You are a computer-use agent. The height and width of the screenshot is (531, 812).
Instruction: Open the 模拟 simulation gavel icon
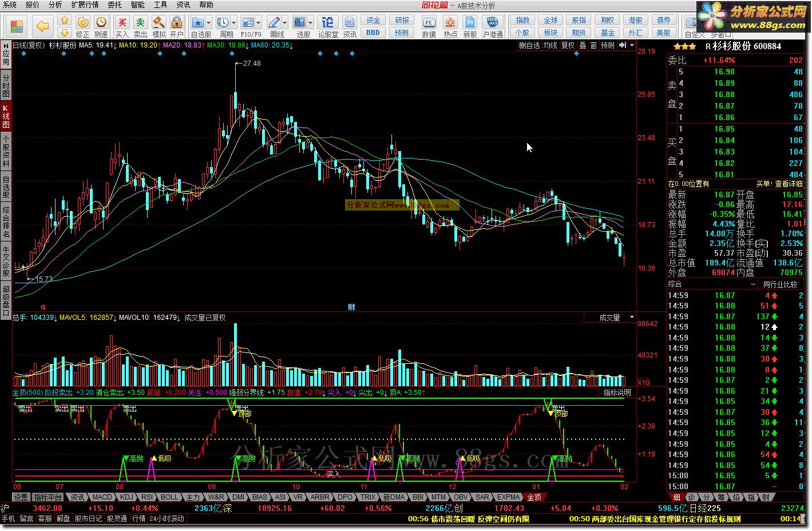pos(159,22)
